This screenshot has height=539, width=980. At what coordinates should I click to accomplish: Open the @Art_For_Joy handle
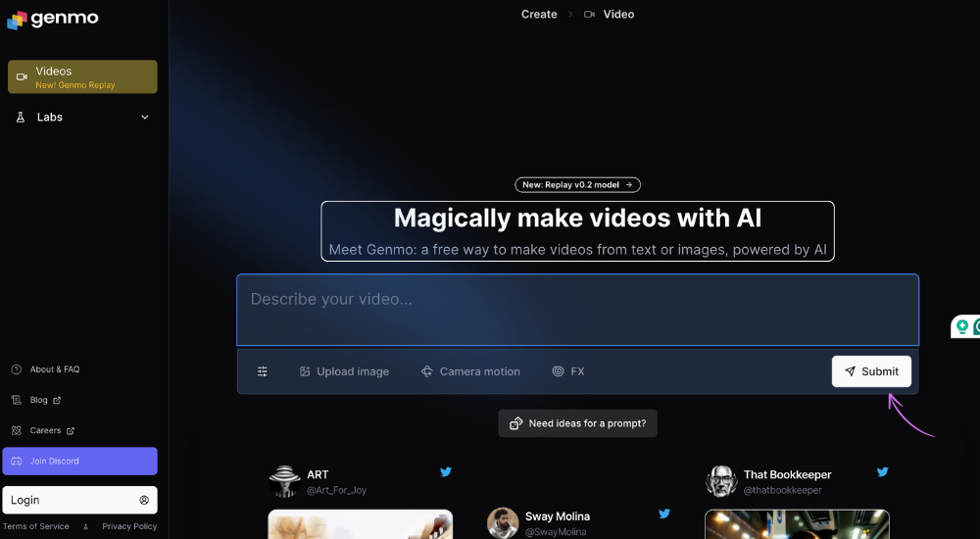tap(336, 490)
